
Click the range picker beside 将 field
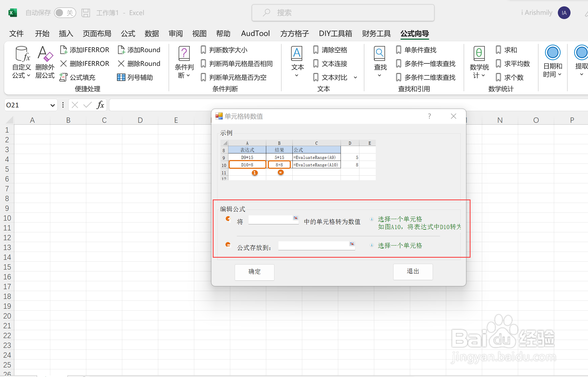(x=296, y=218)
